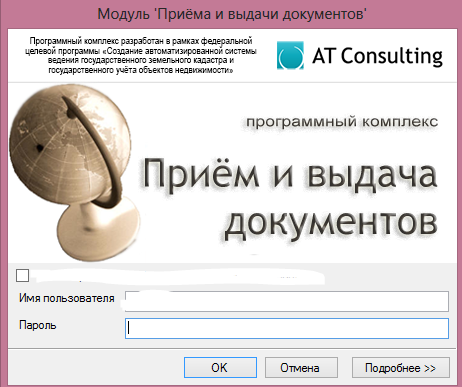Click the Отмена button
This screenshot has height=387, width=462.
point(301,368)
